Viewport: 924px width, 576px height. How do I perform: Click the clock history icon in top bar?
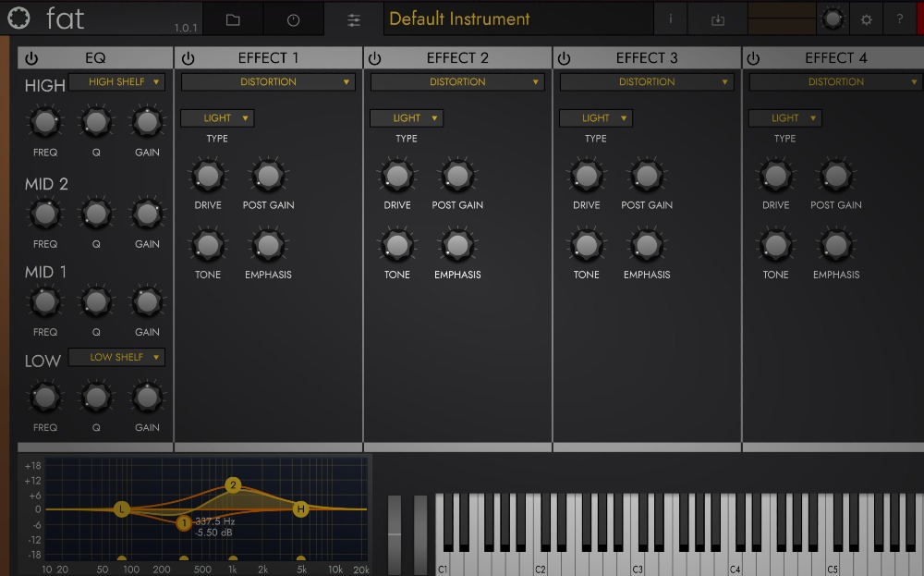tap(295, 18)
